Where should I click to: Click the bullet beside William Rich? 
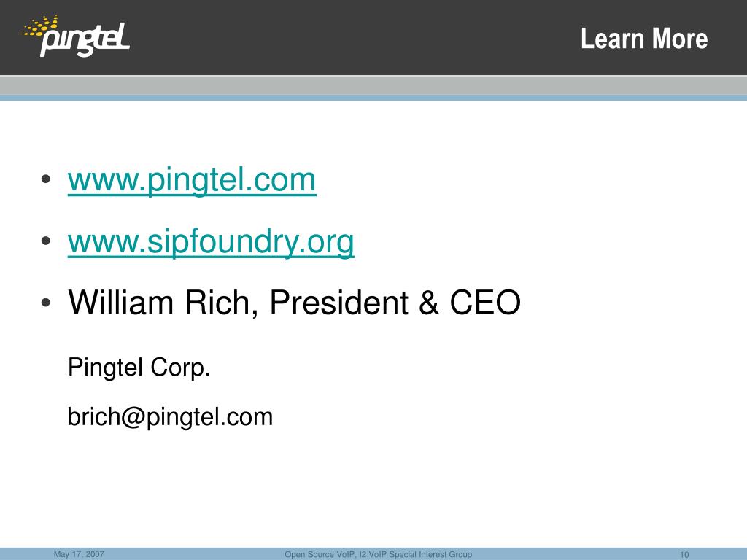(x=46, y=303)
